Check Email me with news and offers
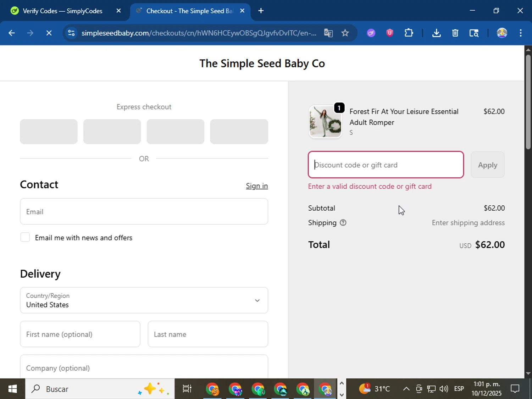This screenshot has width=532, height=399. [x=25, y=237]
